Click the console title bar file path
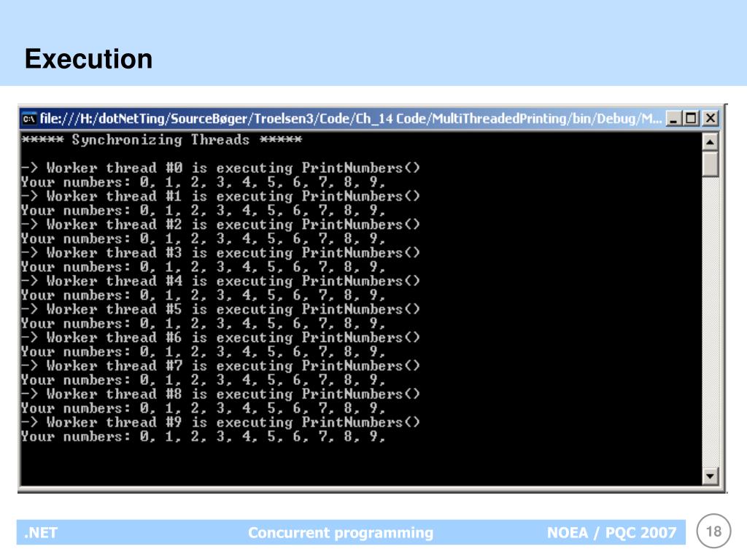Screen dimensions: 747x560 pyautogui.click(x=351, y=118)
